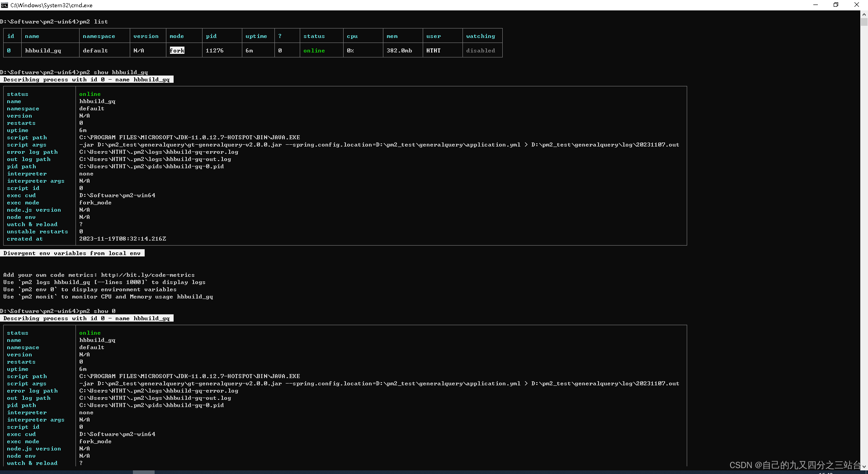Click the 'namespace' column header
This screenshot has width=868, height=474.
click(99, 36)
